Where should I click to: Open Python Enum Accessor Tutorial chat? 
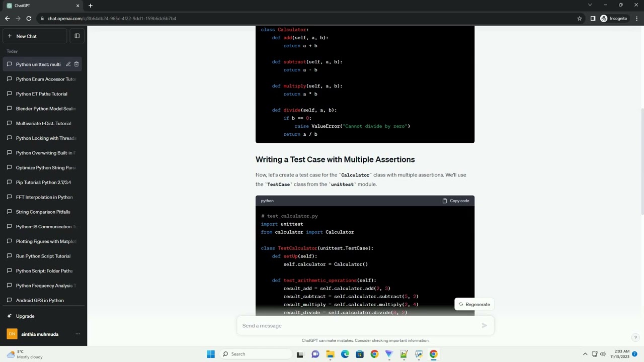pos(42,79)
